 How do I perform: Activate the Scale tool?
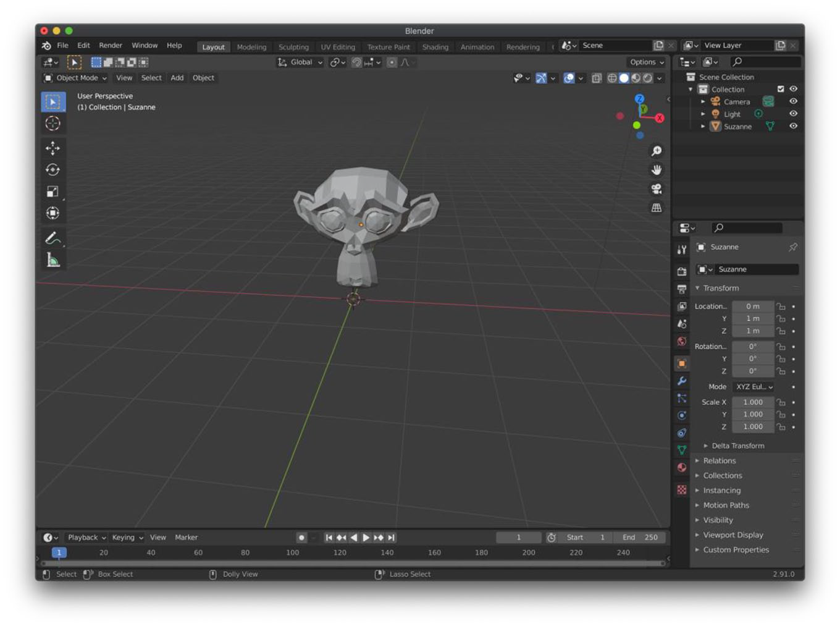(x=52, y=192)
